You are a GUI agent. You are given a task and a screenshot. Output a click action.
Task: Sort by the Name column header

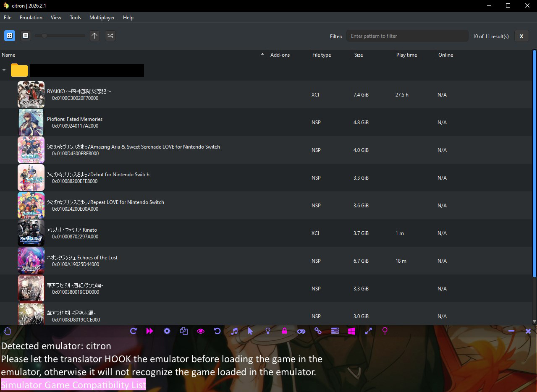pyautogui.click(x=134, y=55)
